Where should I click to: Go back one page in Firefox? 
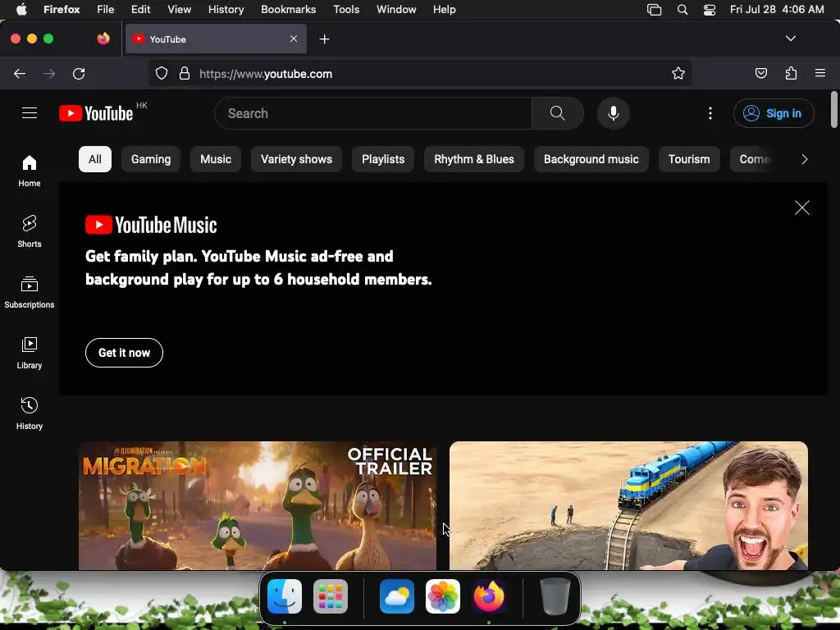tap(20, 73)
